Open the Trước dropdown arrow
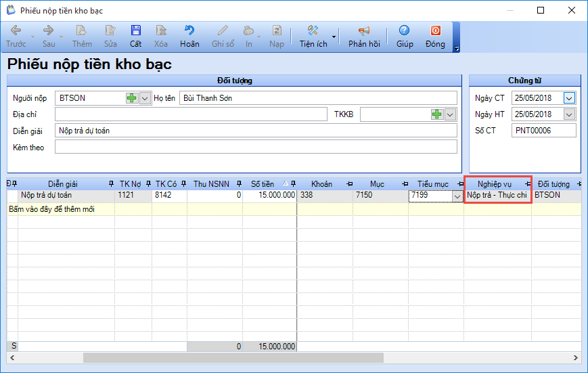This screenshot has height=373, width=588. pos(32,37)
